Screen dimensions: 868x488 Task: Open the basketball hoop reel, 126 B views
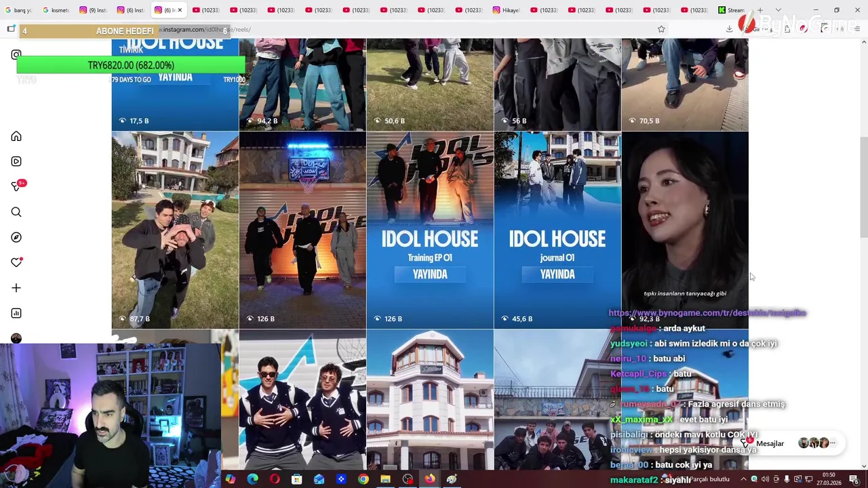tap(302, 230)
